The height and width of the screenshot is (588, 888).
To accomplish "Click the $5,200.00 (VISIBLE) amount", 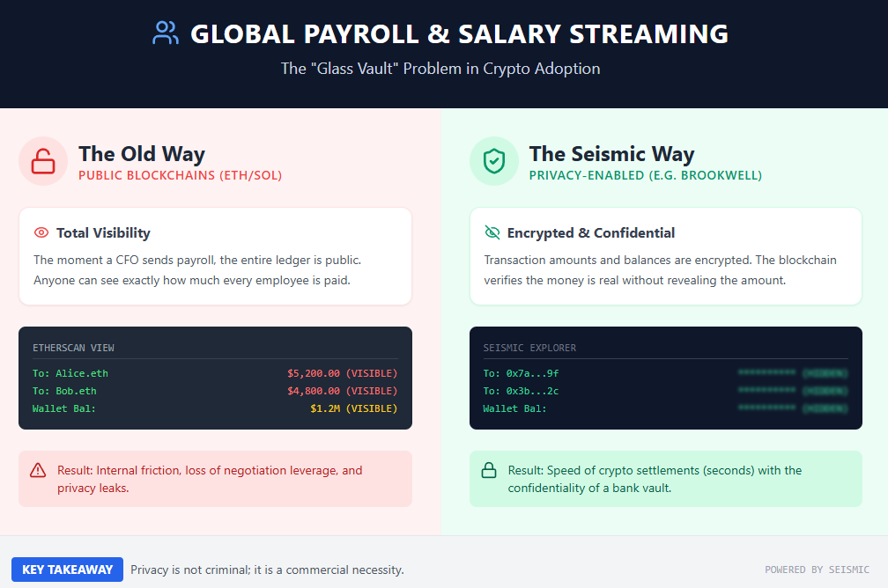I will (342, 373).
